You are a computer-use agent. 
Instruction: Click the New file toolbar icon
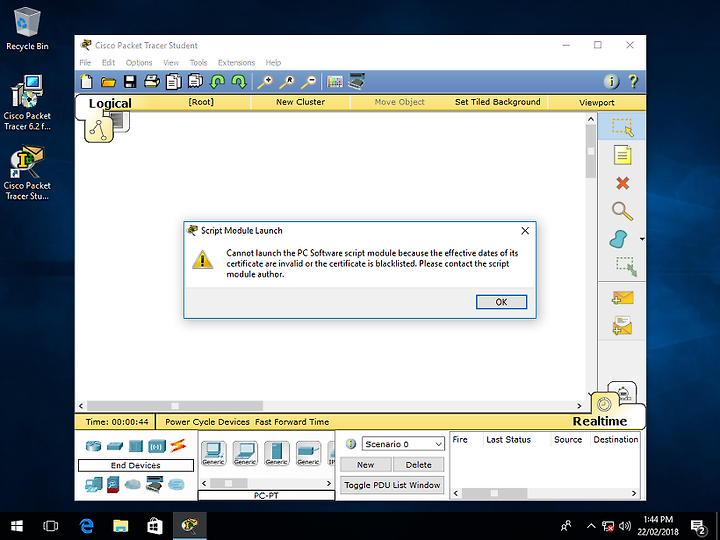point(86,82)
